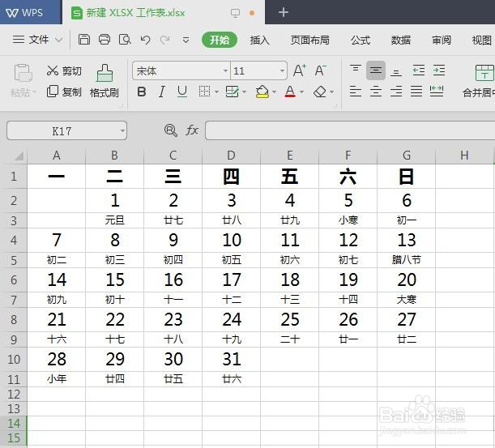Apply yellow fill color bucket
Image resolution: width=495 pixels, height=448 pixels.
click(262, 92)
